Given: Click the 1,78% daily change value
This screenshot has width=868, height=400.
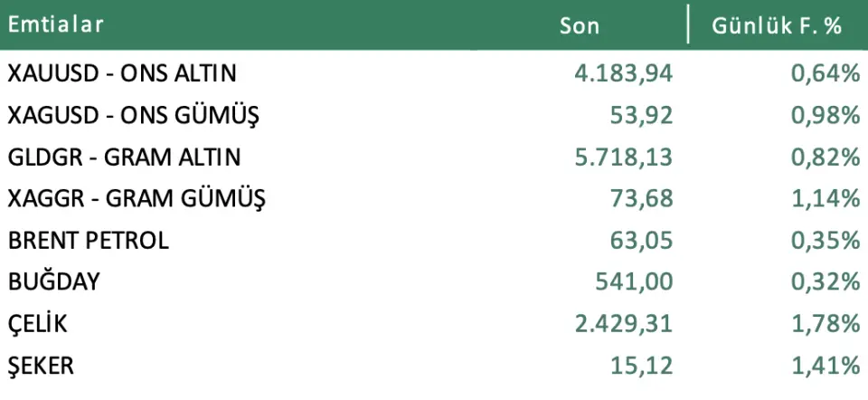Looking at the screenshot, I should [825, 324].
